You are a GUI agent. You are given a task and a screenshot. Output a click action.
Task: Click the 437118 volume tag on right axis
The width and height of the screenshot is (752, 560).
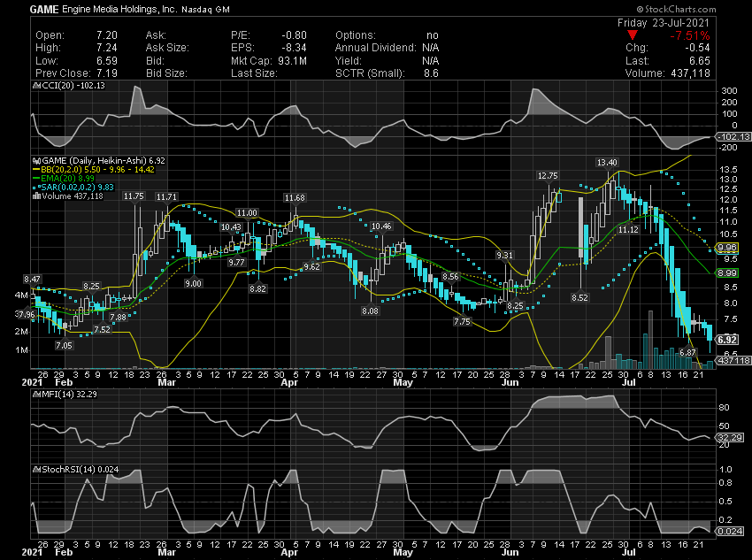click(733, 360)
